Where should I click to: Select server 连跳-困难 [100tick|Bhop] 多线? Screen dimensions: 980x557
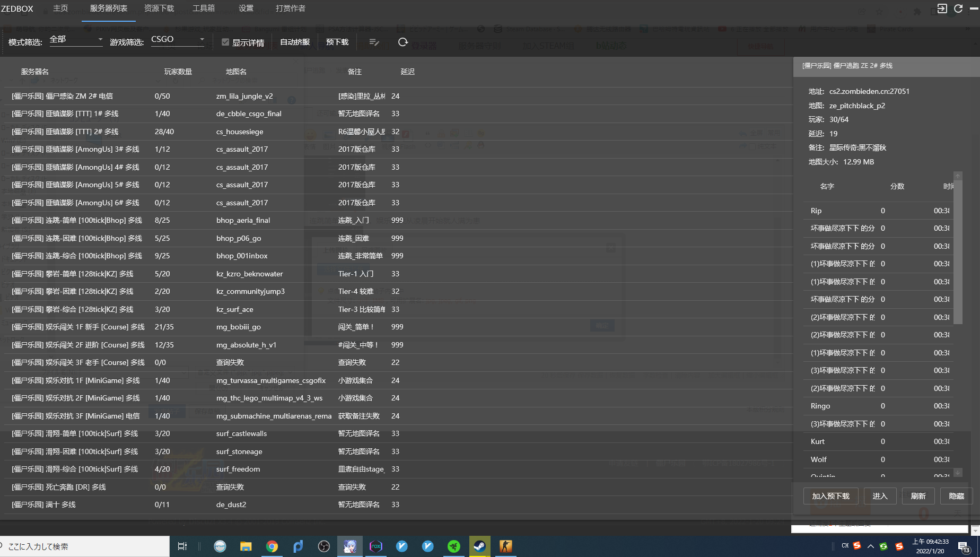[398, 238]
